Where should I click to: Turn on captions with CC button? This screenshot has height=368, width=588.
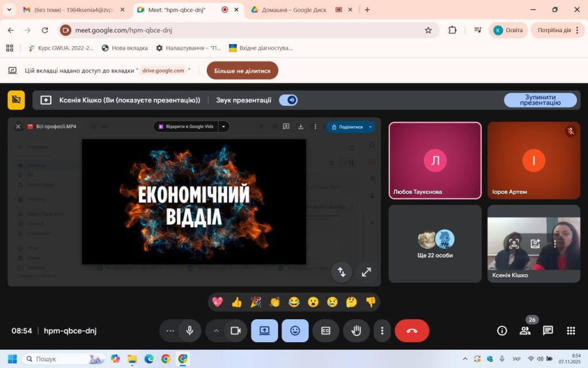point(326,331)
